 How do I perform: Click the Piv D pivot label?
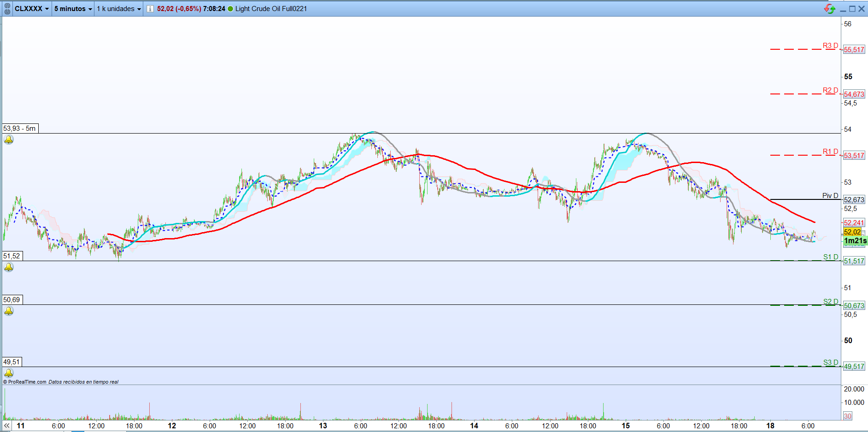pos(830,196)
